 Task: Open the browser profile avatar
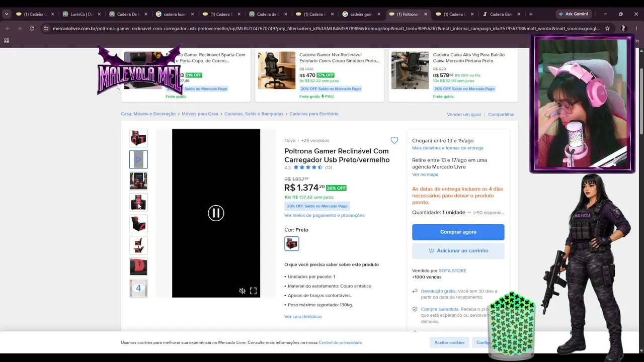click(x=624, y=29)
